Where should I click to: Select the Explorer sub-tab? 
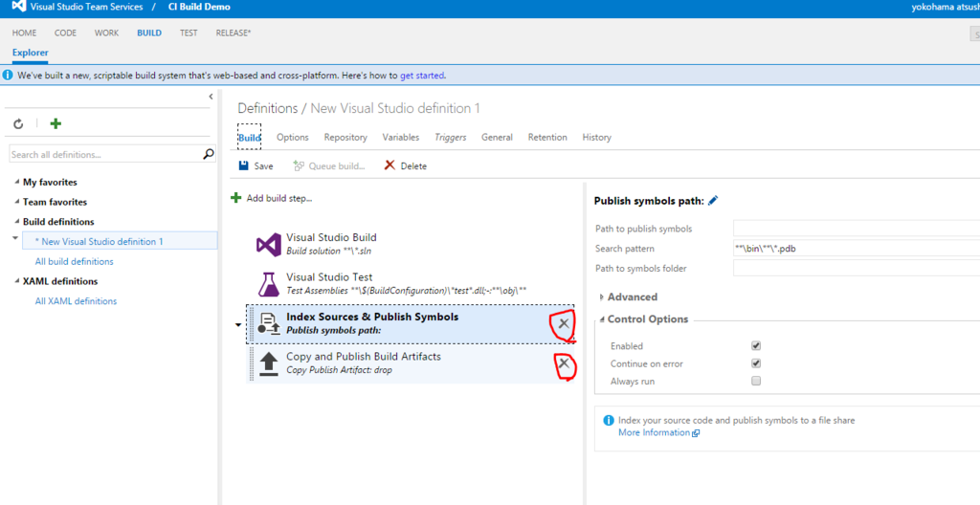tap(30, 53)
